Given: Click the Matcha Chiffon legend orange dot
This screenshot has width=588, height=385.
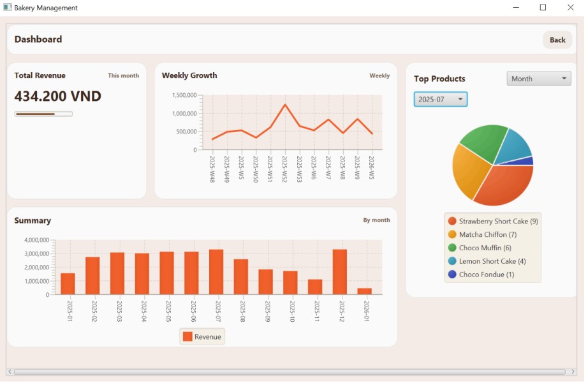Looking at the screenshot, I should (452, 234).
